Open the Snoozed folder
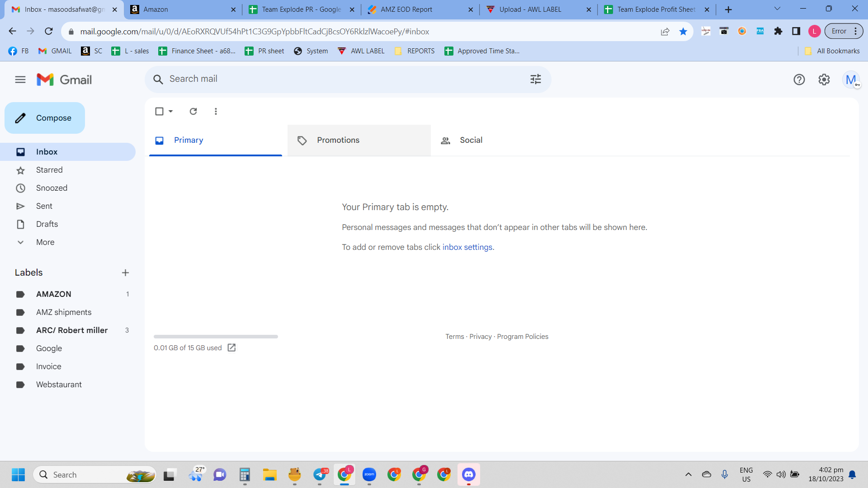This screenshot has width=868, height=488. point(68,188)
